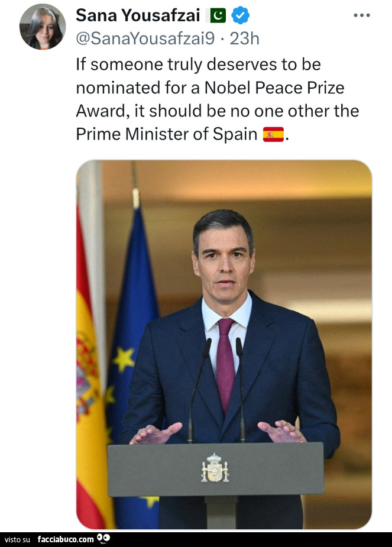Click the eyes logo beside facciabuco.com

(x=103, y=539)
